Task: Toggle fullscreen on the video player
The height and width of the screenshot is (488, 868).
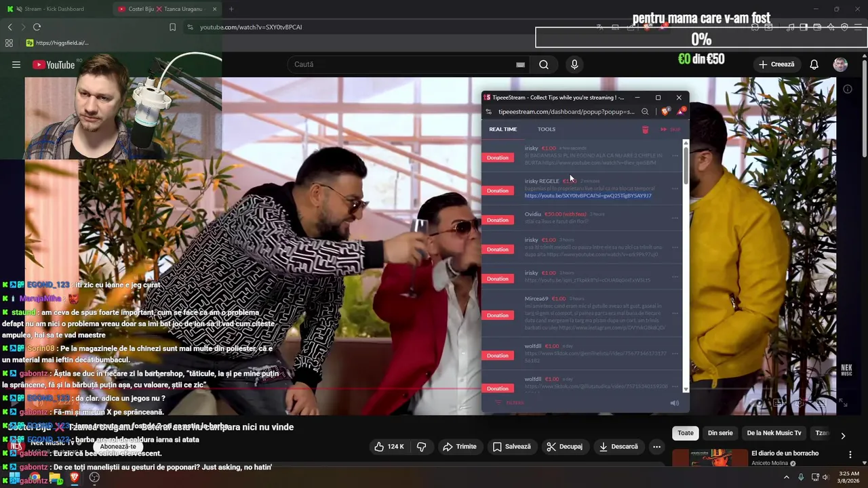Action: [843, 403]
